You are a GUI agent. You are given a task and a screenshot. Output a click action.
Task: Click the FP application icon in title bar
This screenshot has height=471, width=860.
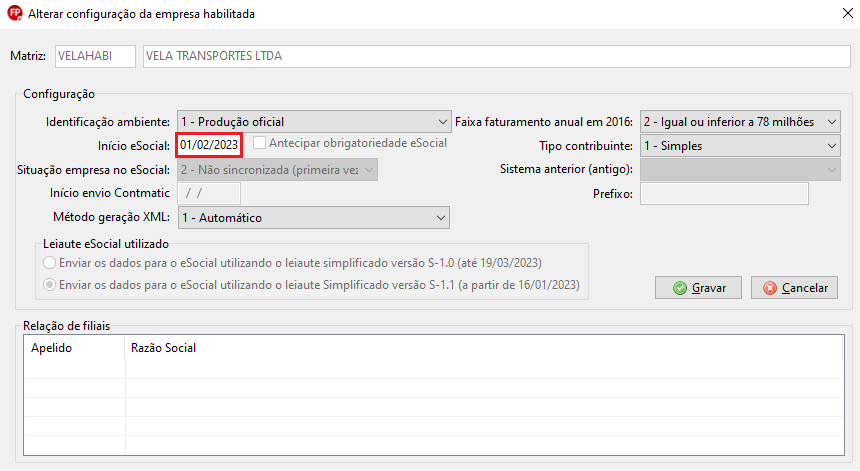(x=13, y=14)
